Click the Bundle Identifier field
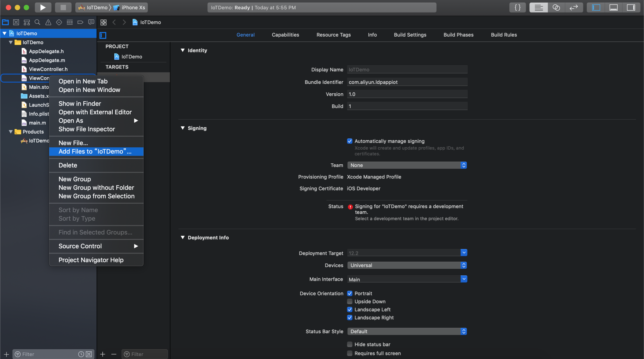This screenshot has height=359, width=644. (x=407, y=82)
